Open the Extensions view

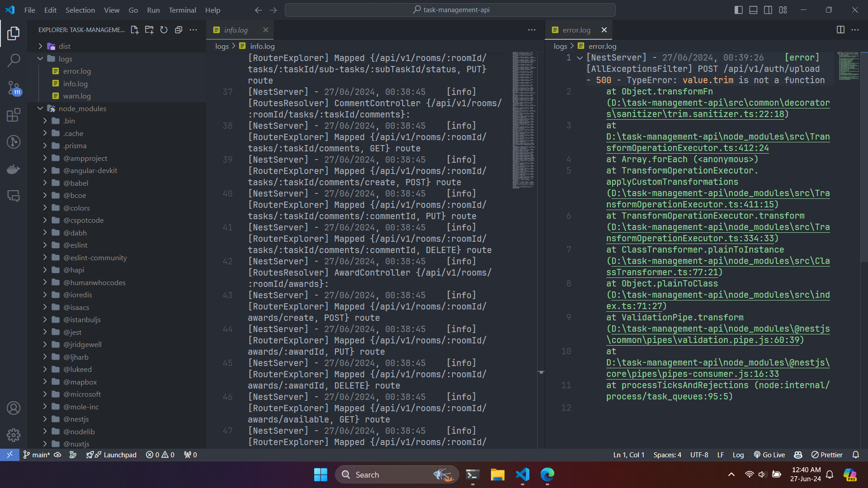tap(14, 115)
